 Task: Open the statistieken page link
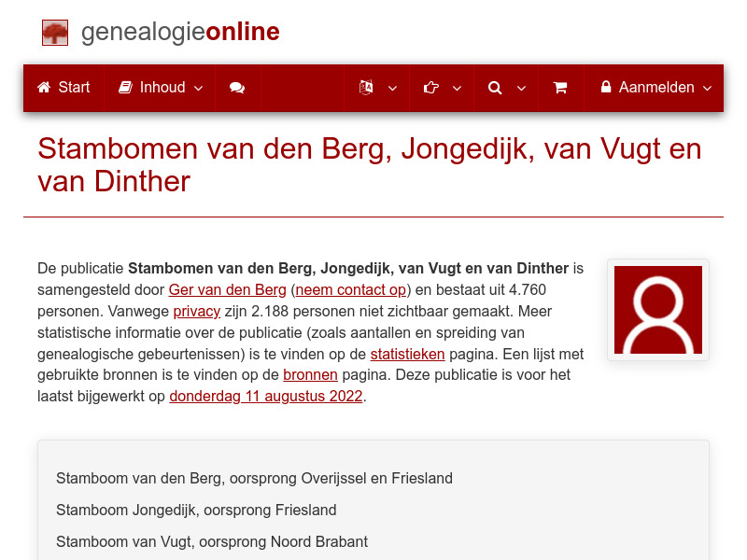(x=407, y=354)
